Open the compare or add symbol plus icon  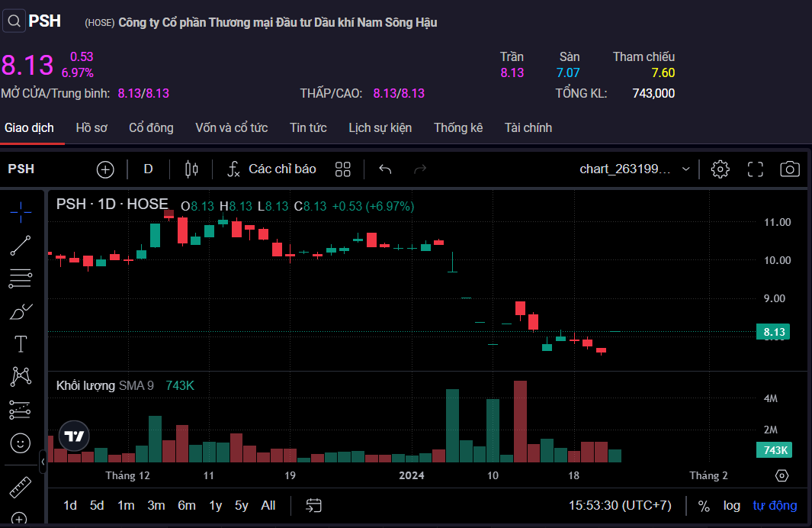(105, 169)
